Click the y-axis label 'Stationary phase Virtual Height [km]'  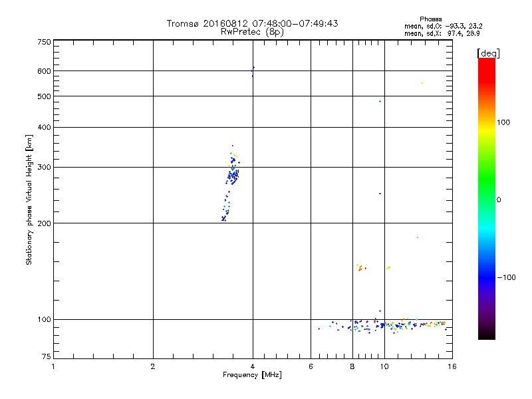pyautogui.click(x=29, y=200)
